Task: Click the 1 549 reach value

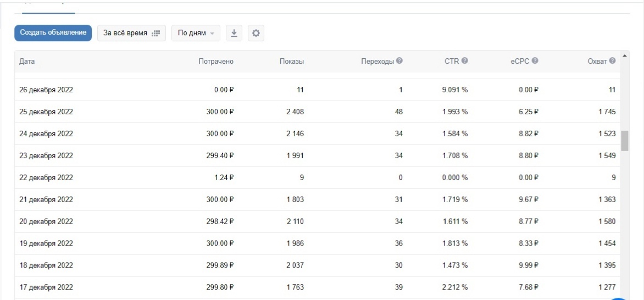Action: tap(607, 155)
